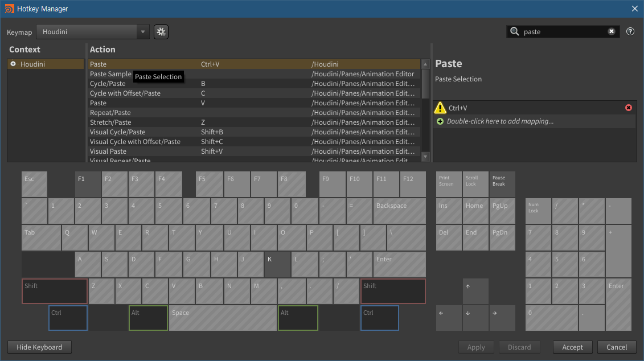
Task: Click the Discard button
Action: tap(519, 347)
